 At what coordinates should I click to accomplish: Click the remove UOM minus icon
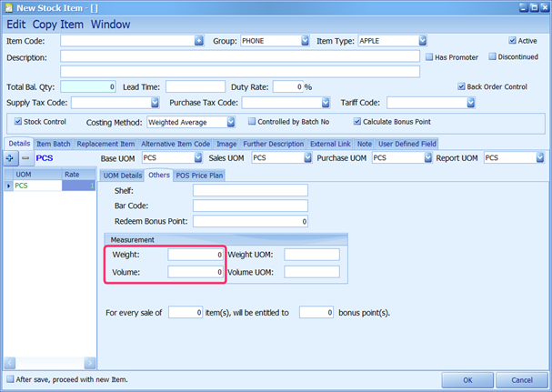(25, 158)
